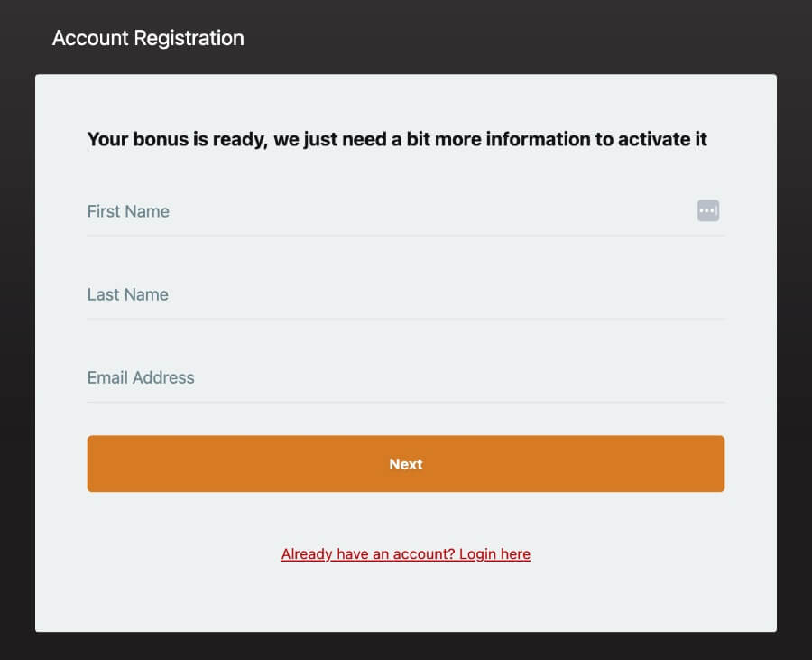Click the Last Name placeholder label
The height and width of the screenshot is (660, 812).
127,294
